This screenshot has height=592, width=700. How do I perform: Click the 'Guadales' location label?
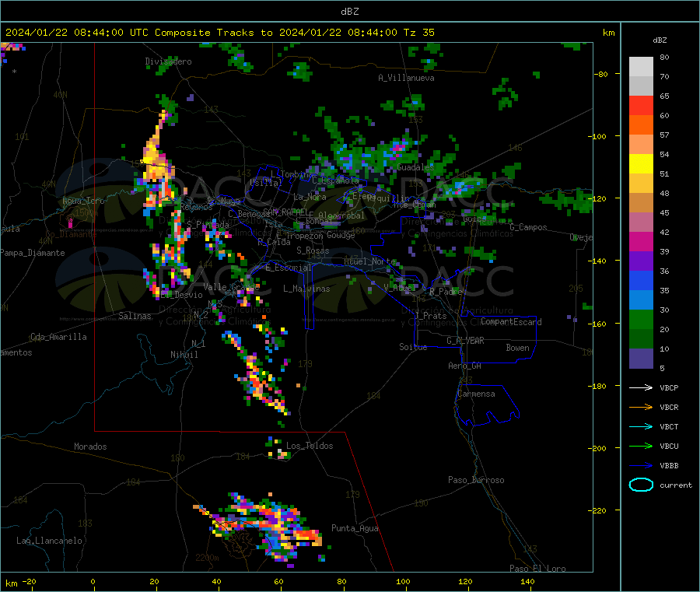point(415,167)
